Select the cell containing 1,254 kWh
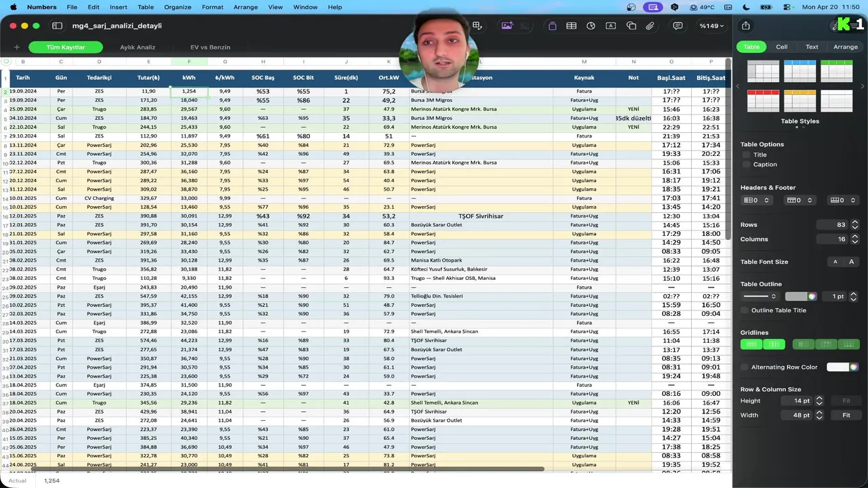The width and height of the screenshot is (868, 488). (189, 91)
